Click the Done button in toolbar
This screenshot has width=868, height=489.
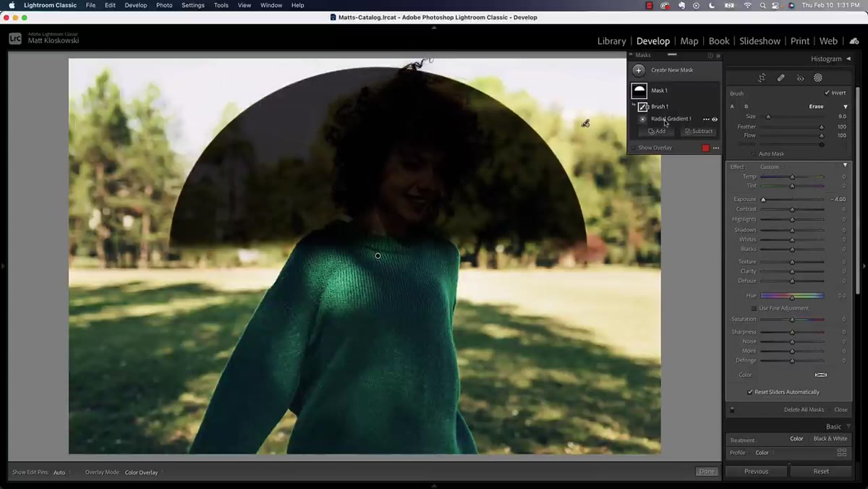[707, 472]
